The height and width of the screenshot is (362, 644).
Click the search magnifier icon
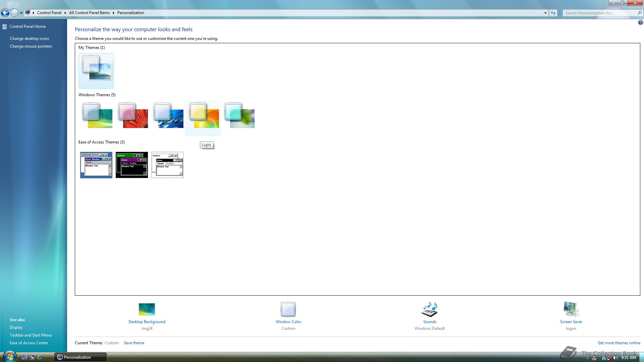[640, 13]
